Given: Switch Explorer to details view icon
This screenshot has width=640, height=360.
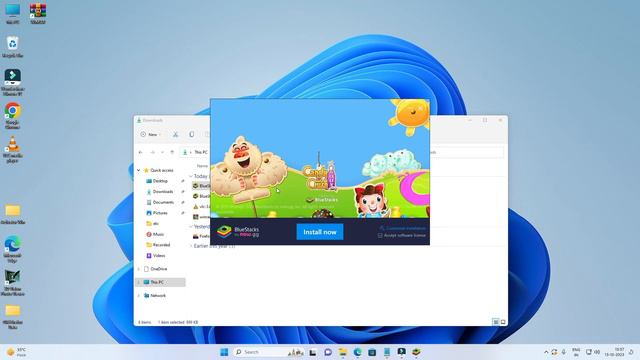Looking at the screenshot, I should pyautogui.click(x=496, y=322).
